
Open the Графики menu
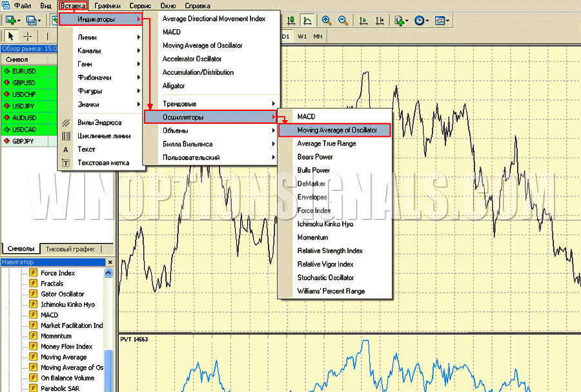(x=107, y=5)
